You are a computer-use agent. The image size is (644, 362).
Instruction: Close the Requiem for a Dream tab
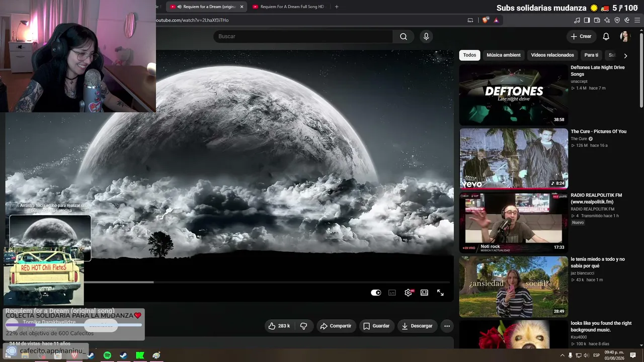pyautogui.click(x=242, y=7)
